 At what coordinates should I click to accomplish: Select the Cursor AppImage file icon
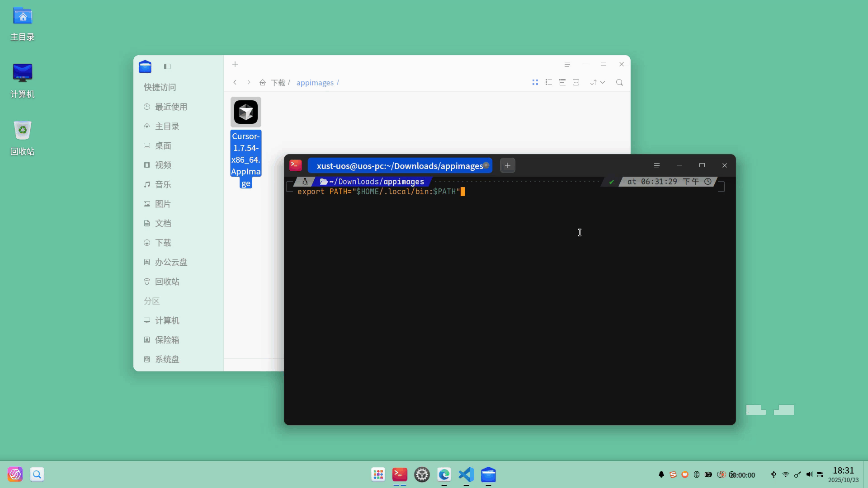pos(246,112)
